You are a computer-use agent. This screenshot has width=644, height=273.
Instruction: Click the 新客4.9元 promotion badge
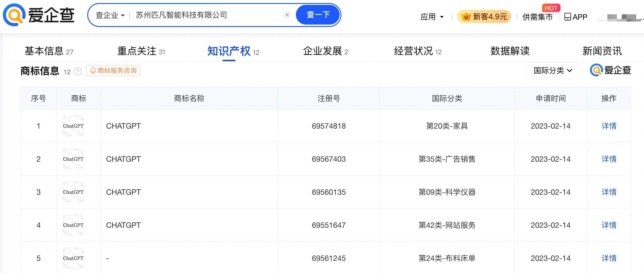(x=484, y=17)
